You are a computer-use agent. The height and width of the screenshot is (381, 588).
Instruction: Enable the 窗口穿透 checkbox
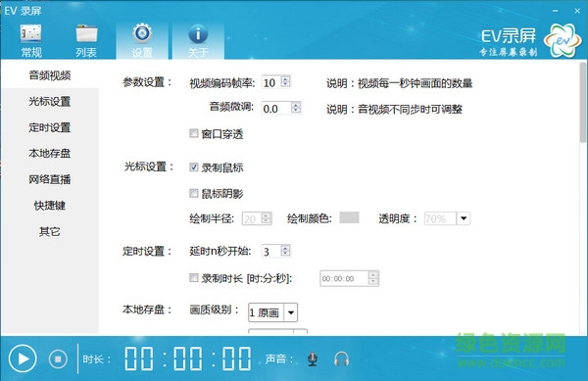[x=193, y=133]
